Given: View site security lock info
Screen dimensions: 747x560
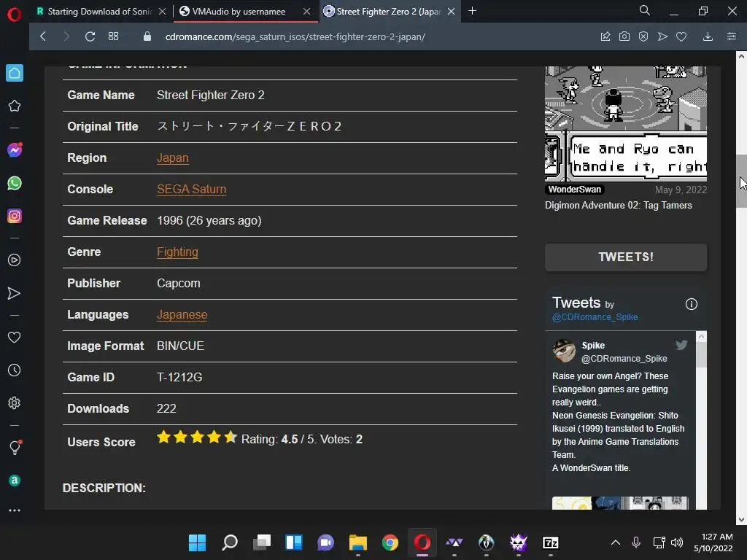Looking at the screenshot, I should click(x=147, y=36).
